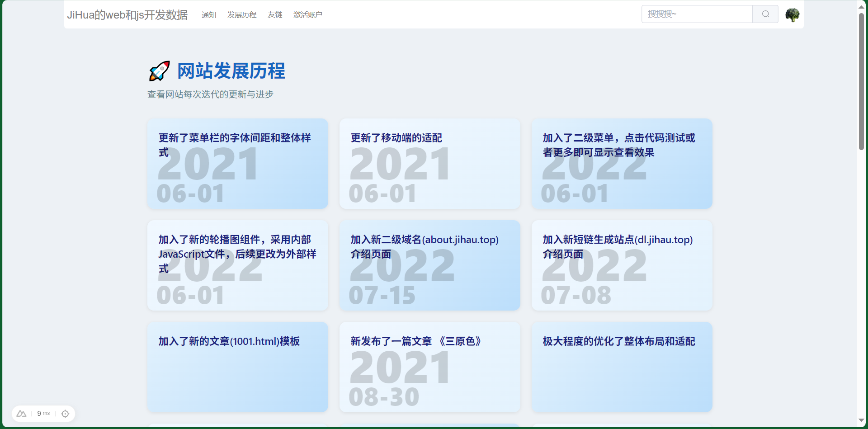Viewport: 868px width, 429px height.
Task: Click the vertical scrollbar thumb
Action: [x=861, y=81]
